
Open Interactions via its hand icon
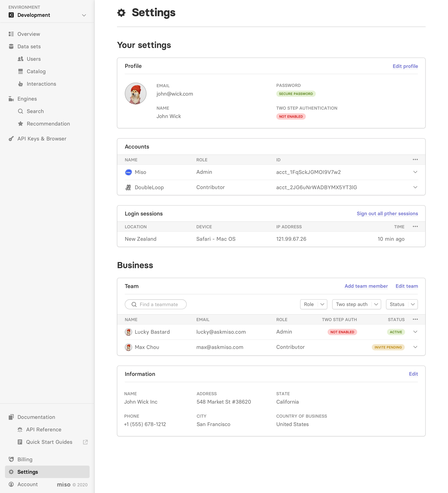(21, 84)
